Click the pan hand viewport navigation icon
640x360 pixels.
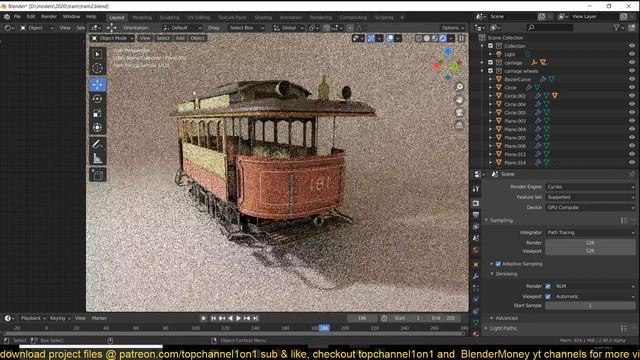pos(460,100)
